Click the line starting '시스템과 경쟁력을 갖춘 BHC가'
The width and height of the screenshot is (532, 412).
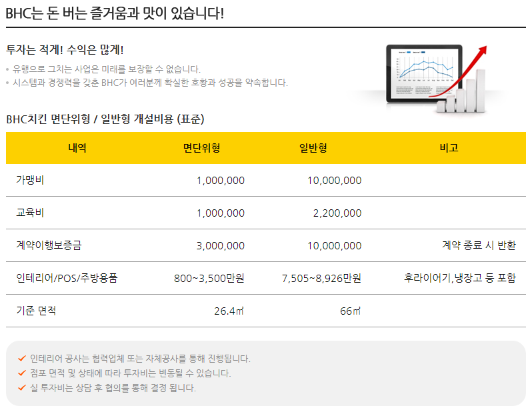point(150,83)
